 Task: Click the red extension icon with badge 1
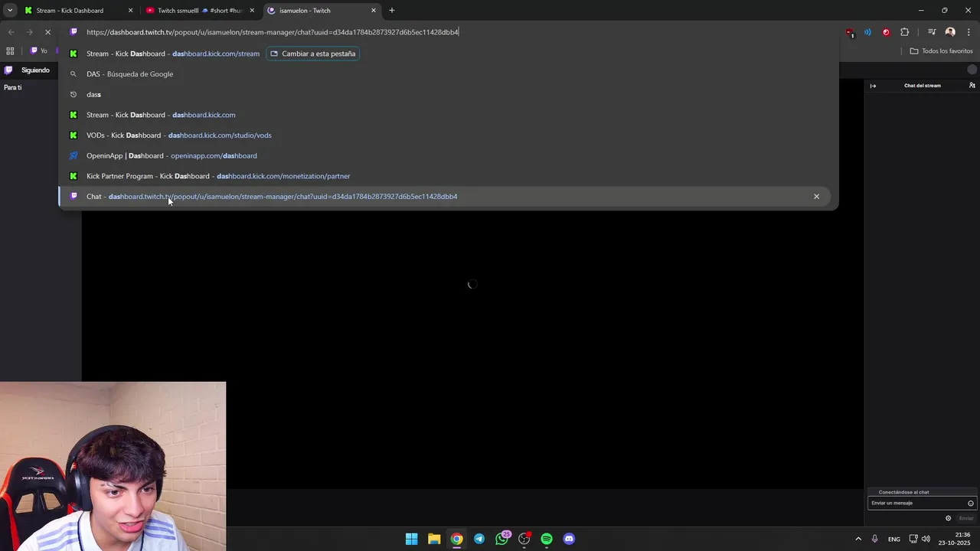click(x=850, y=32)
